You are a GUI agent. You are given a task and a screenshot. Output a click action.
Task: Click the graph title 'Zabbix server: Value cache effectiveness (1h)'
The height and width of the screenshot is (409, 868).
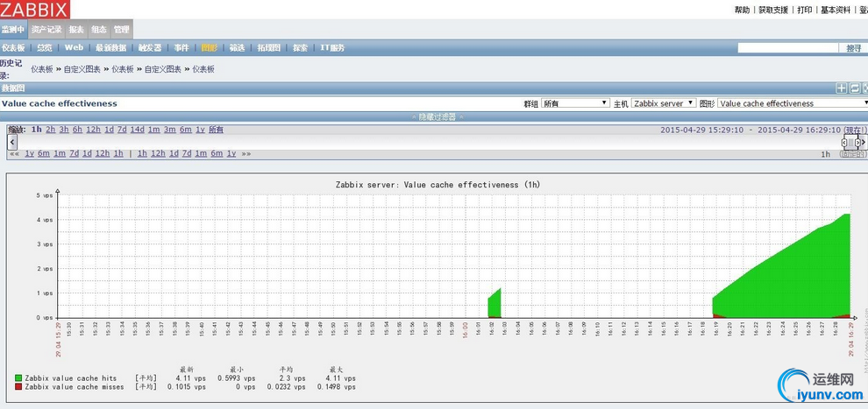tap(438, 185)
